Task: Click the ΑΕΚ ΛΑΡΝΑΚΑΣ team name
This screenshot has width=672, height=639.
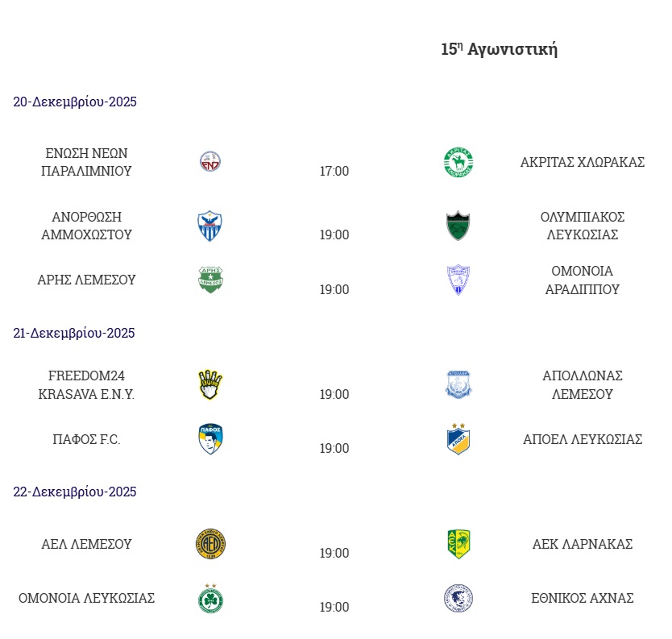Action: 583,544
